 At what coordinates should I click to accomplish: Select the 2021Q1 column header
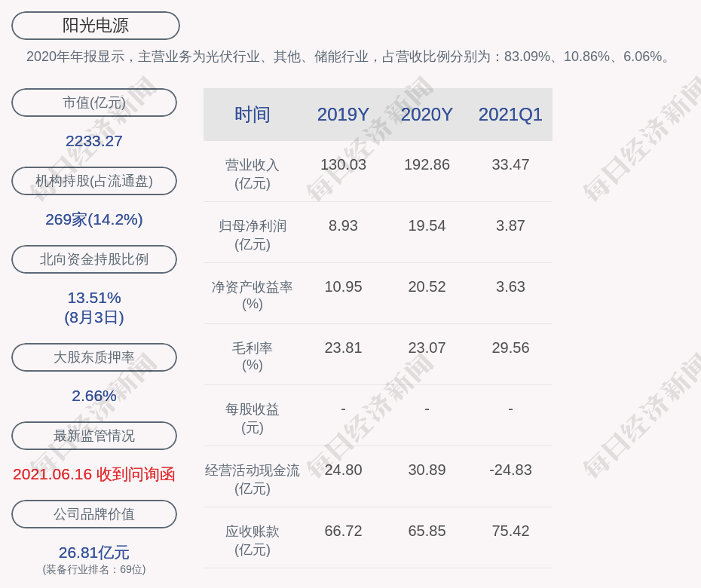(510, 115)
